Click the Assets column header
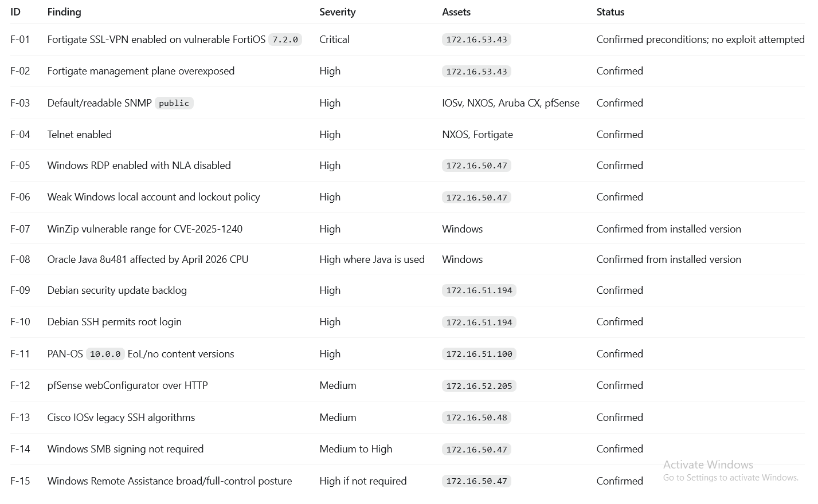This screenshot has height=504, width=818. point(456,12)
